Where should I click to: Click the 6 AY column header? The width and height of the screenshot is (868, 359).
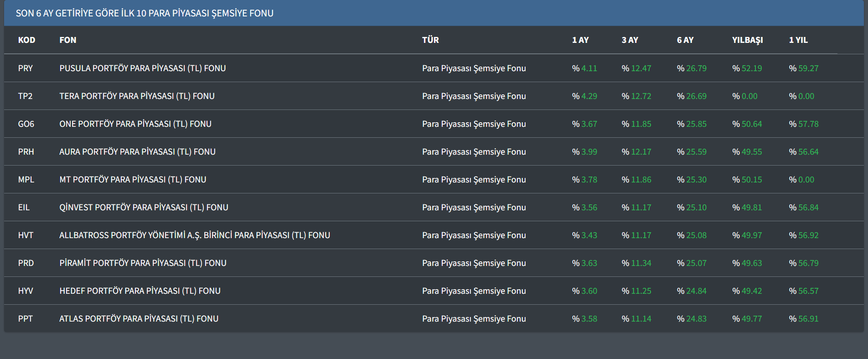[x=685, y=40]
